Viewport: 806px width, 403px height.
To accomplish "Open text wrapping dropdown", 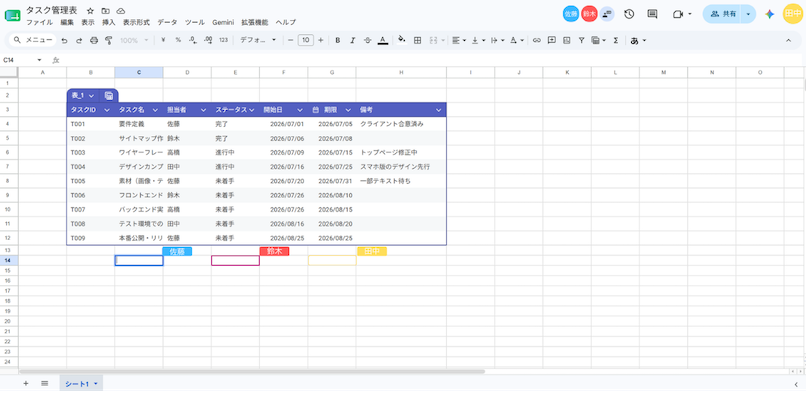I will coord(496,40).
